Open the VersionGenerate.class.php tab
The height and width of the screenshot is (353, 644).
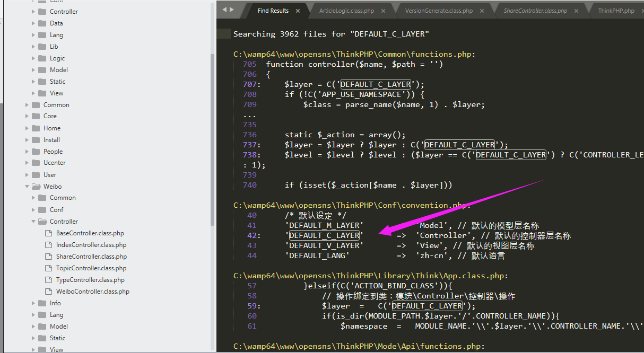(439, 11)
